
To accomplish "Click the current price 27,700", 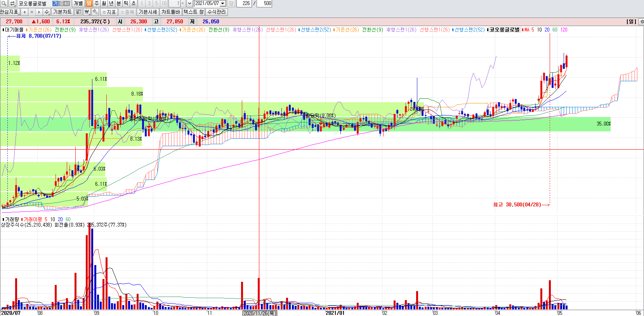I will click(14, 22).
